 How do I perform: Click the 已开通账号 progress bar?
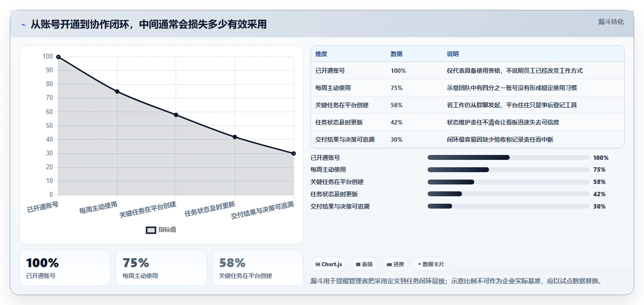pyautogui.click(x=508, y=157)
